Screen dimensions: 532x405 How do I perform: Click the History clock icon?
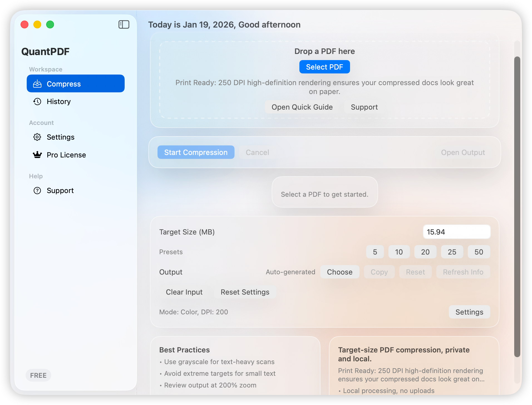pyautogui.click(x=37, y=102)
